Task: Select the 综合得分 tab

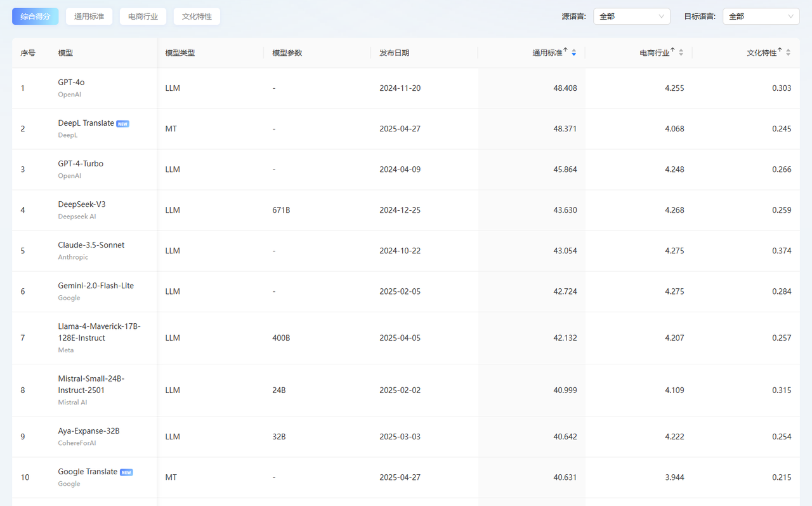Action: (x=36, y=17)
